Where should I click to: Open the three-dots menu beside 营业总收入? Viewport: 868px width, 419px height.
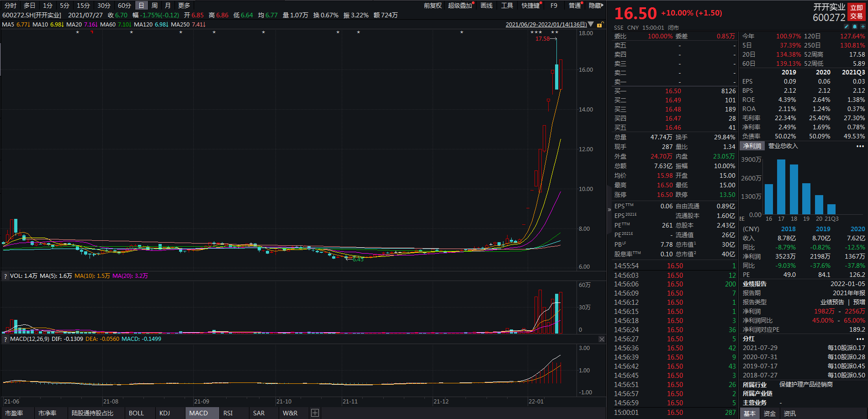pyautogui.click(x=860, y=146)
